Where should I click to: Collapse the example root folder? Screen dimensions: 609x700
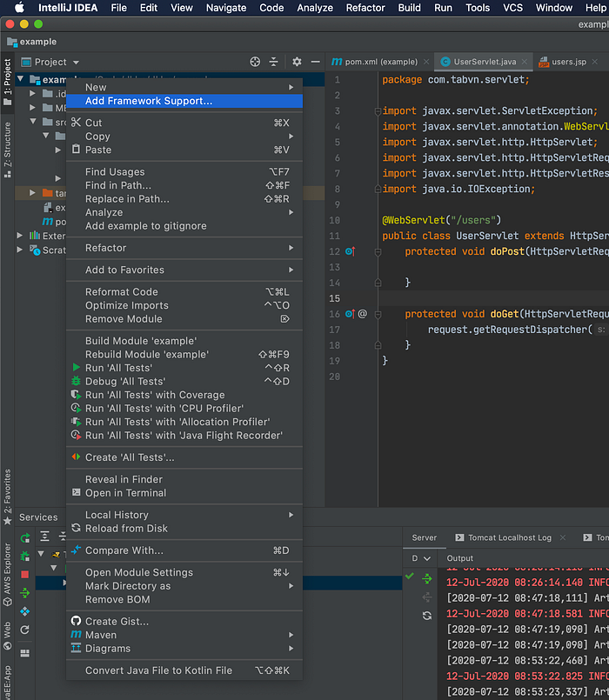pos(20,80)
